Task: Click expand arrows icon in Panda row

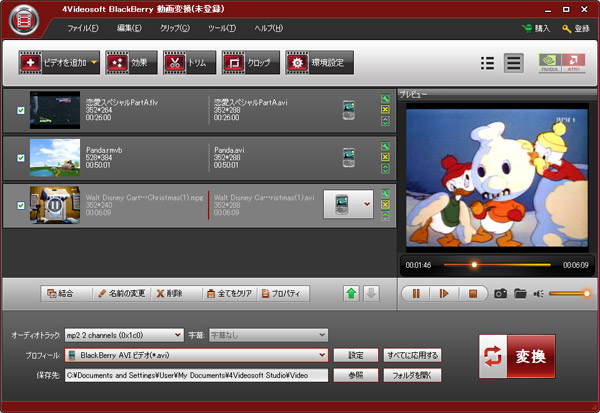Action: coord(385,168)
